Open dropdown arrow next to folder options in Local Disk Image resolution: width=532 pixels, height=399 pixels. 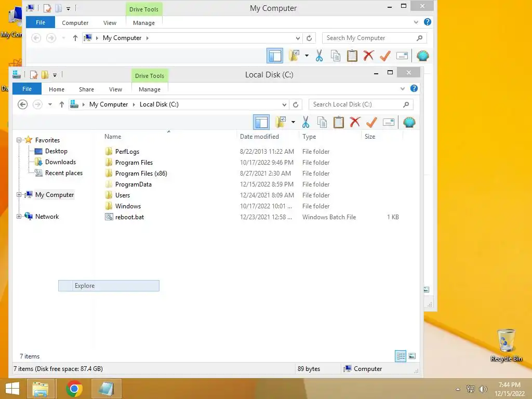click(x=293, y=122)
